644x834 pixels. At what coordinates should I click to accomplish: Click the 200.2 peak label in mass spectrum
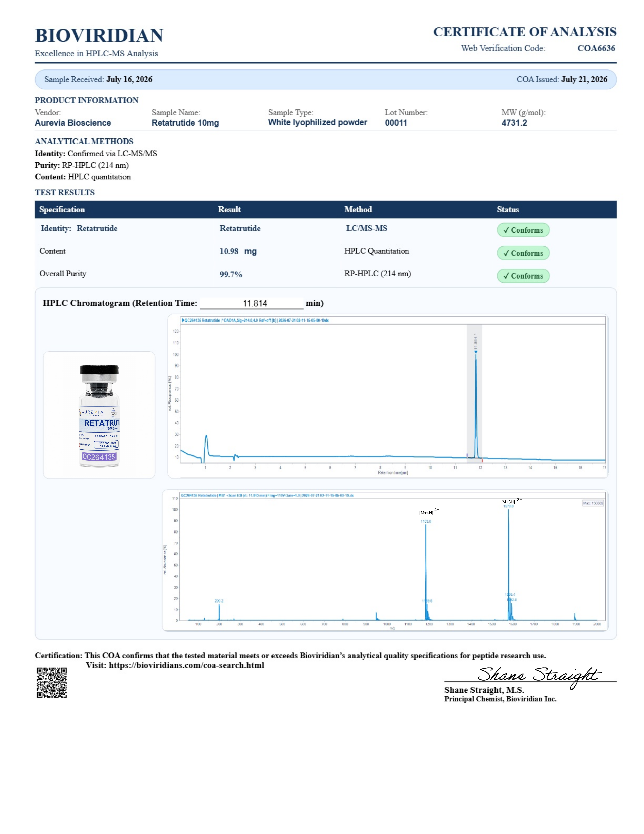tap(219, 601)
